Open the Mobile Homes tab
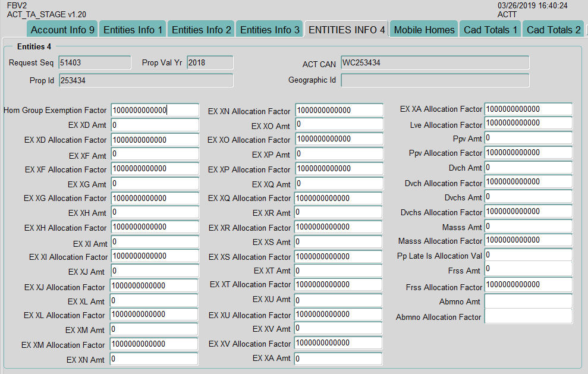Screen dimensions: 588x374 pos(424,30)
